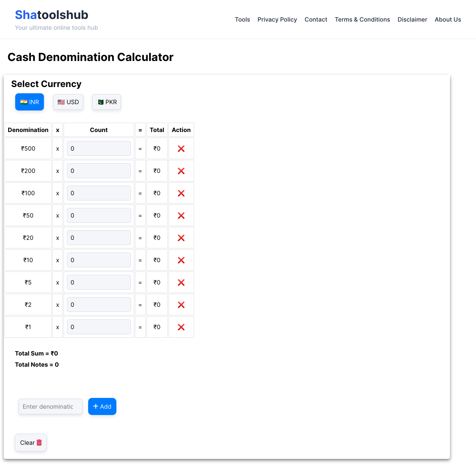Open the Tools menu

point(242,19)
